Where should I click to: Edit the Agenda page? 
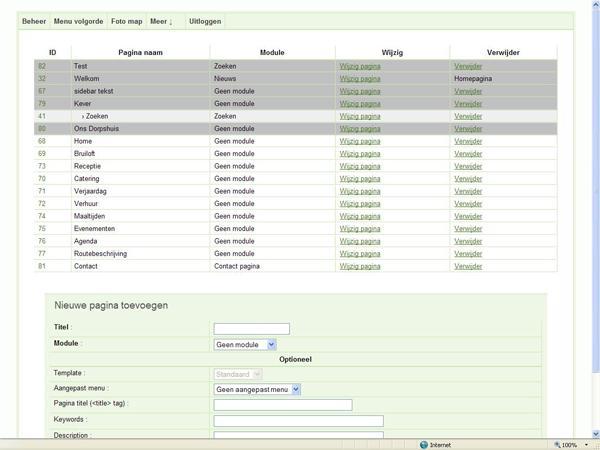tap(360, 241)
